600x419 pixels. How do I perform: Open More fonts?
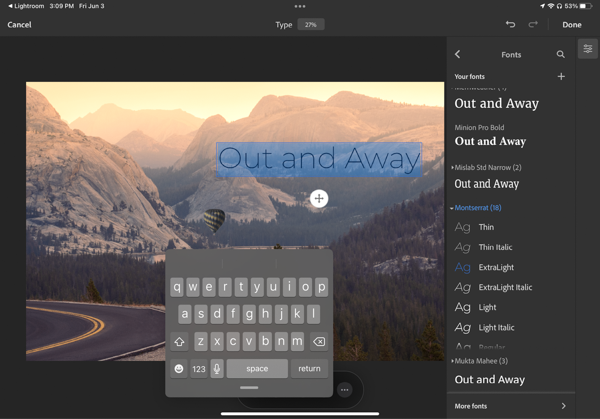(x=511, y=406)
